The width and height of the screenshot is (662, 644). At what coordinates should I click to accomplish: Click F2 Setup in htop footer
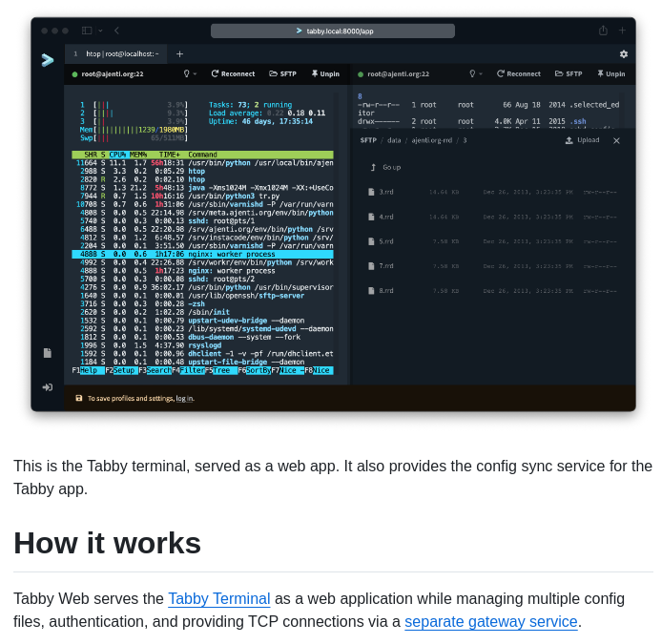pyautogui.click(x=121, y=370)
